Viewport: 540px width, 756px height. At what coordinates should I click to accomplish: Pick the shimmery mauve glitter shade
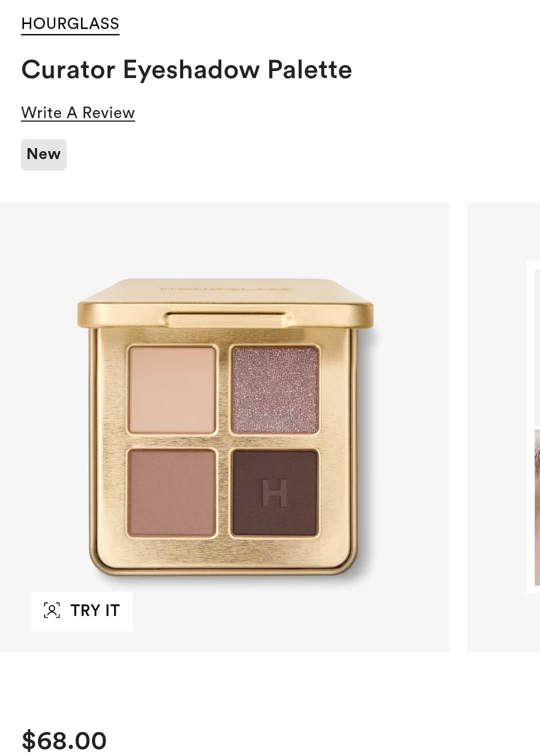click(x=275, y=390)
